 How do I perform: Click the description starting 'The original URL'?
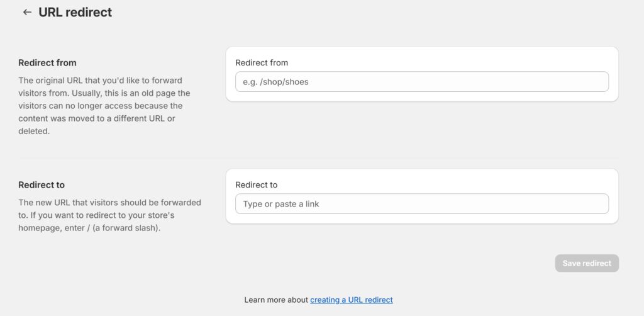(104, 106)
